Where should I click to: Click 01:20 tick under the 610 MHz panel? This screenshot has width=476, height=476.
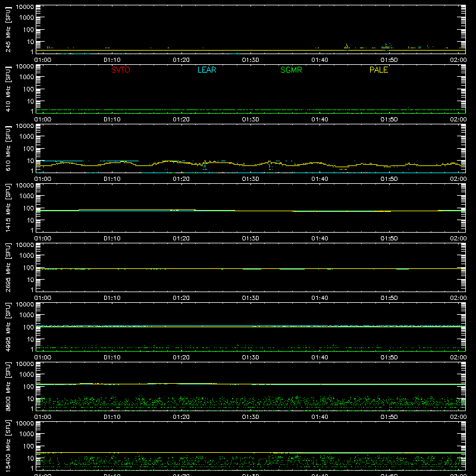point(181,179)
